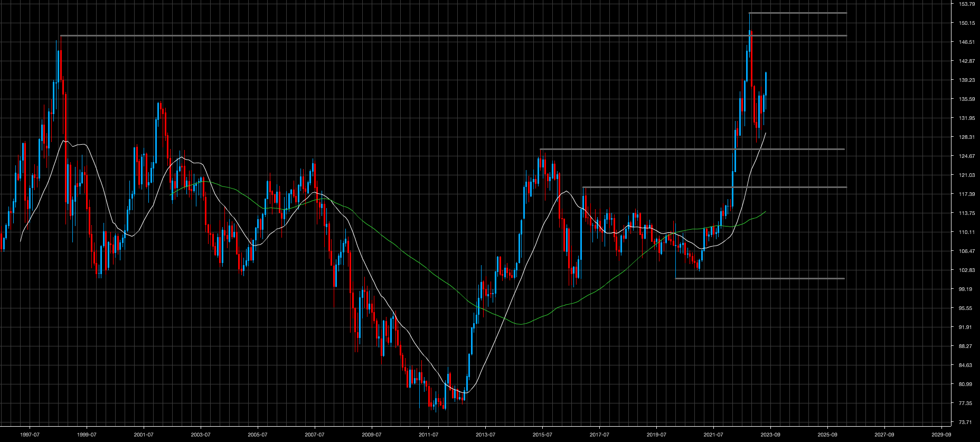Click the 110.11 price axis label
The width and height of the screenshot is (980, 442).
(967, 232)
